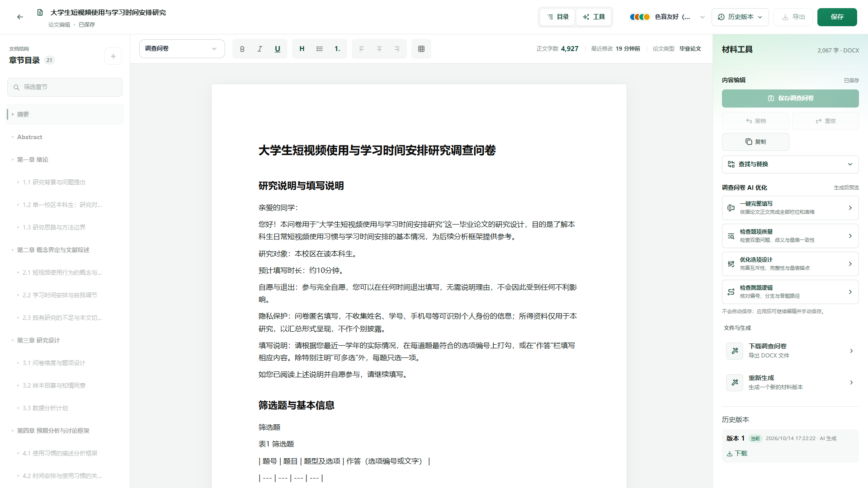Open the 历史版本 dropdown
868x488 pixels.
coord(740,17)
